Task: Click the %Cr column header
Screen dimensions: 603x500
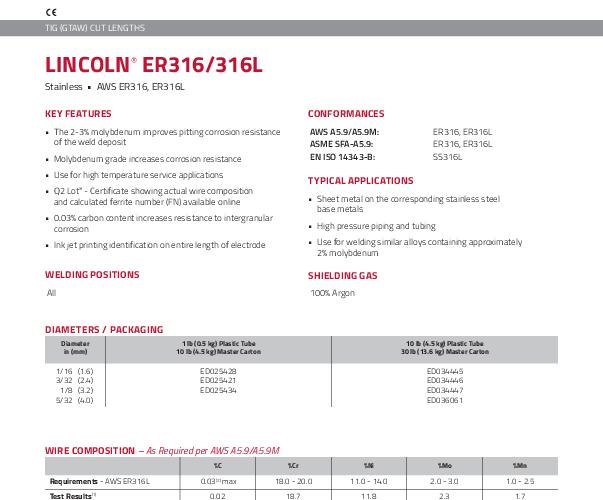Action: coord(292,466)
